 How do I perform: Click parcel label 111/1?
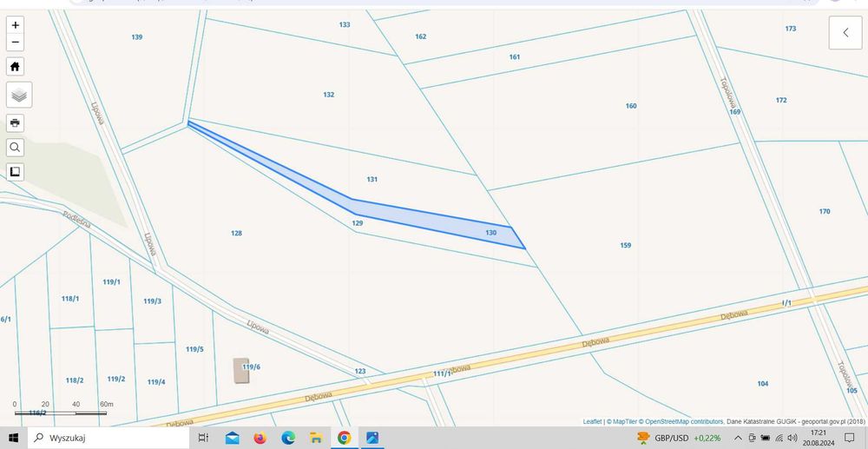442,373
